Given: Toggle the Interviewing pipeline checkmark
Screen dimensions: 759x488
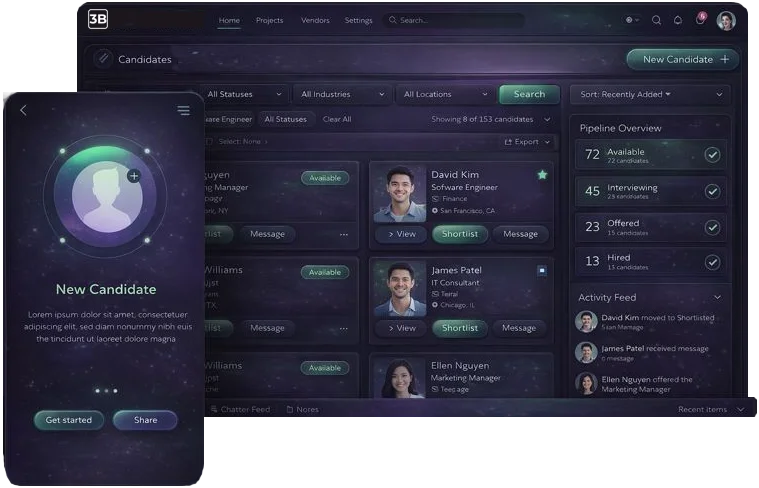Looking at the screenshot, I should (712, 191).
